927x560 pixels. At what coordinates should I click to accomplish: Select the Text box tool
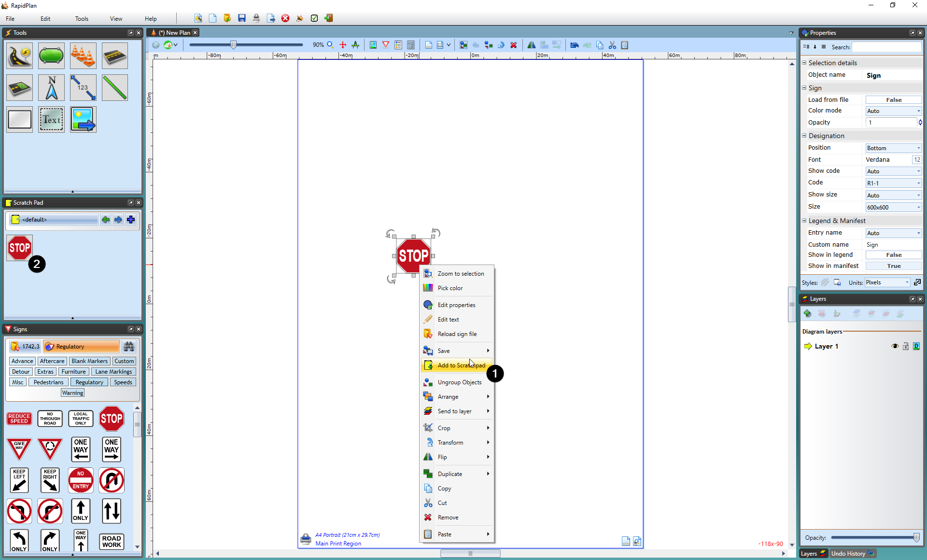(x=51, y=119)
